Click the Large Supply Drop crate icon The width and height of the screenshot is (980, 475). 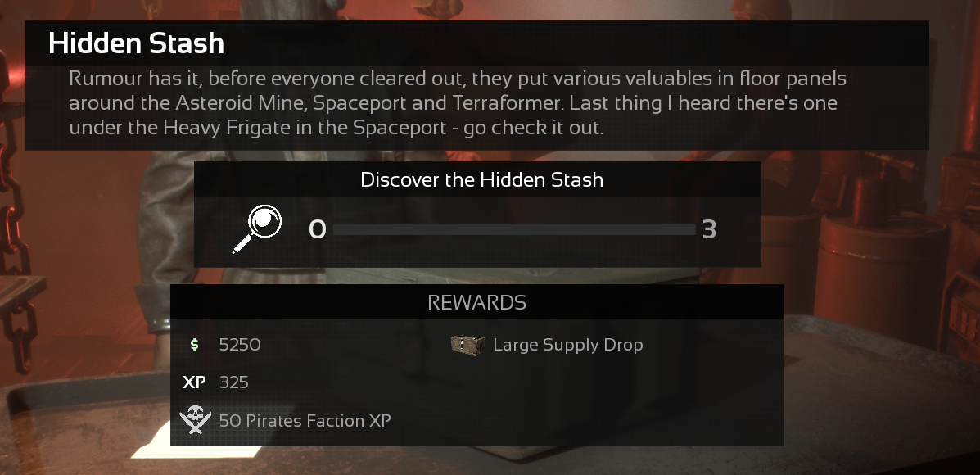click(468, 345)
